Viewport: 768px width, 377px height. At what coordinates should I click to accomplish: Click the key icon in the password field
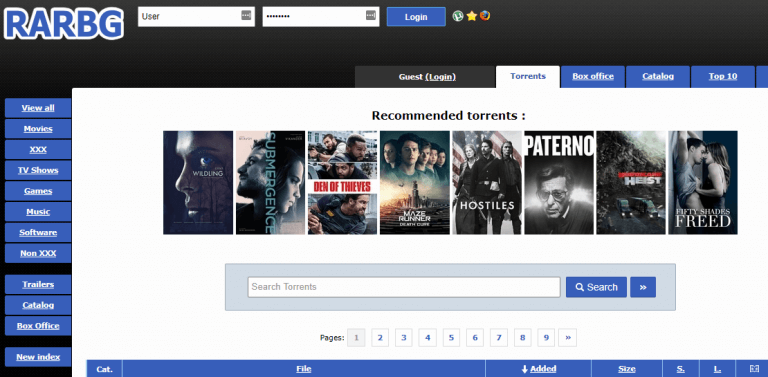pyautogui.click(x=371, y=16)
